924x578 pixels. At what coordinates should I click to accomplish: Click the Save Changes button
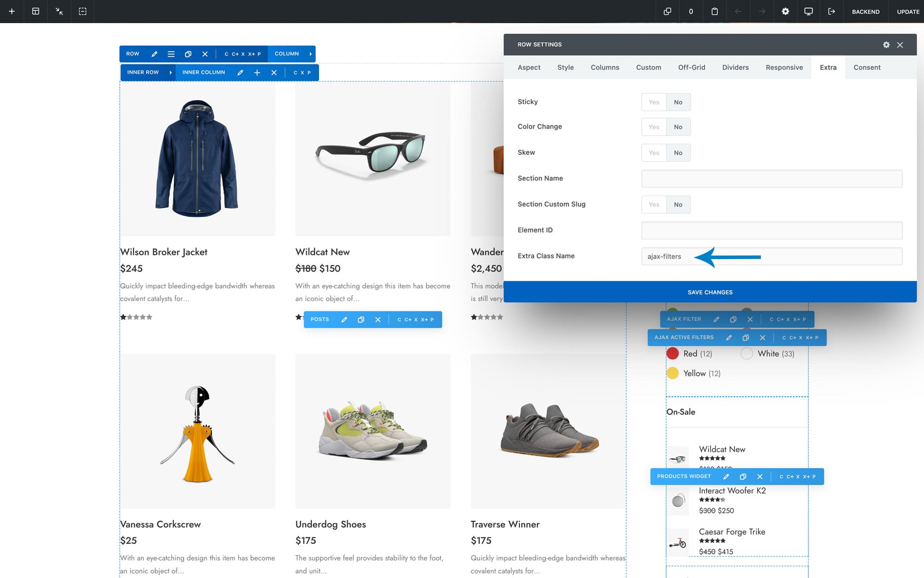[710, 292]
